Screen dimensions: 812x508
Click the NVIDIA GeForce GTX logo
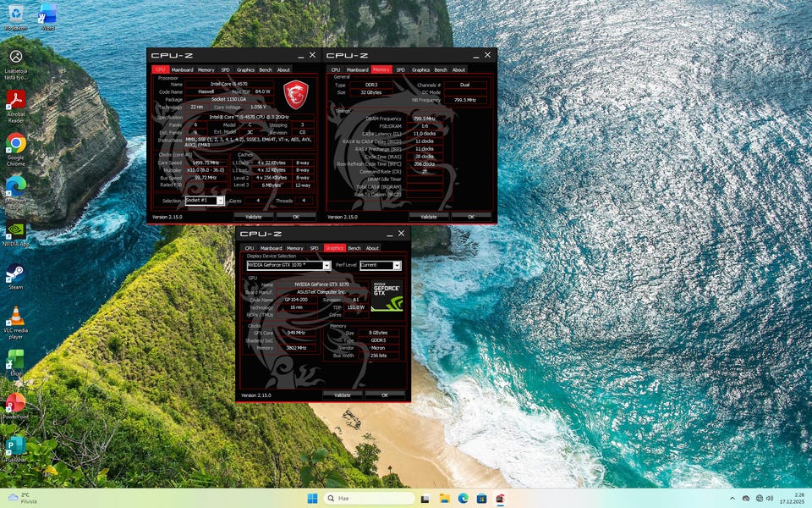[x=387, y=296]
